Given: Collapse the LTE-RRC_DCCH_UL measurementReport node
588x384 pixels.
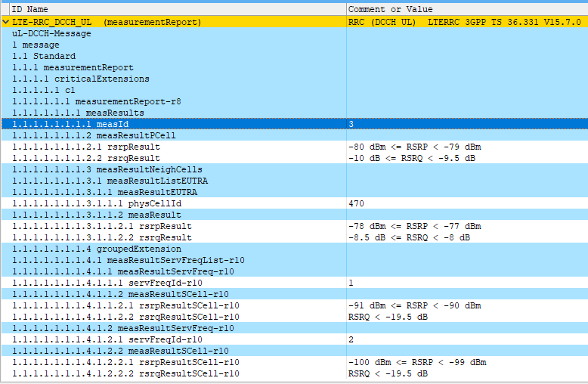Looking at the screenshot, I should (5, 22).
